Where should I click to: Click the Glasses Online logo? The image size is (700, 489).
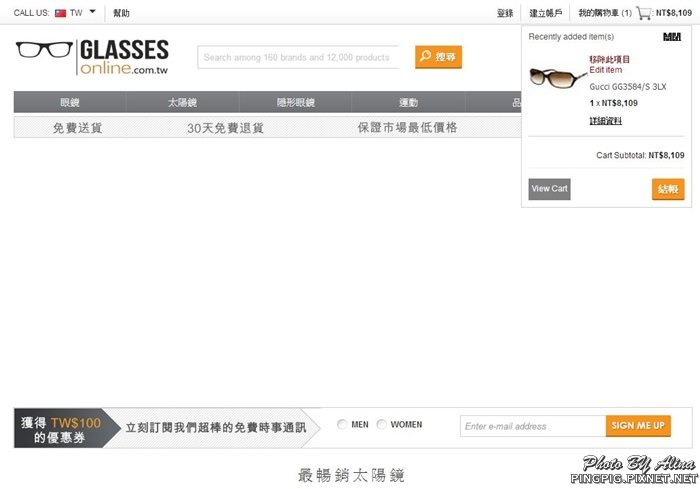[x=92, y=57]
